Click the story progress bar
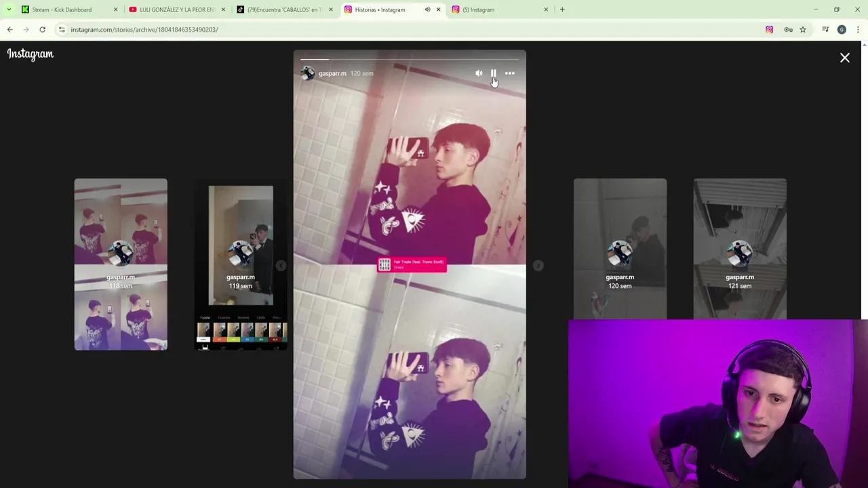This screenshot has width=868, height=488. pyautogui.click(x=410, y=60)
